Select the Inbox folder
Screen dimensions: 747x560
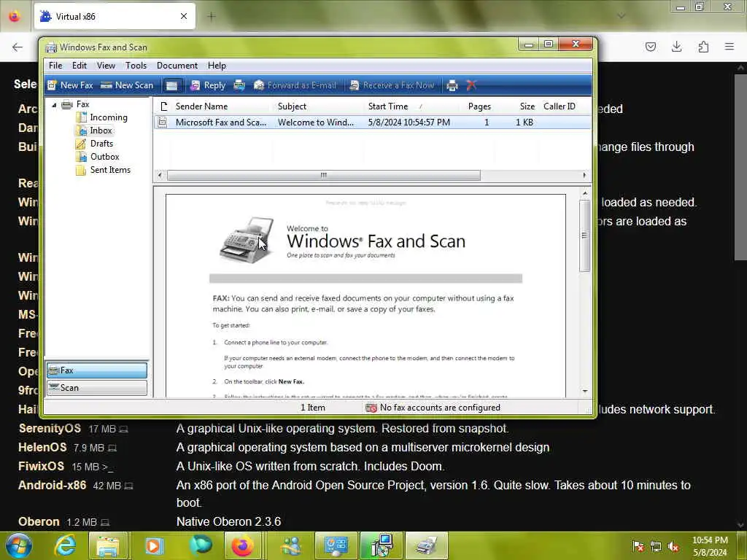coord(101,131)
